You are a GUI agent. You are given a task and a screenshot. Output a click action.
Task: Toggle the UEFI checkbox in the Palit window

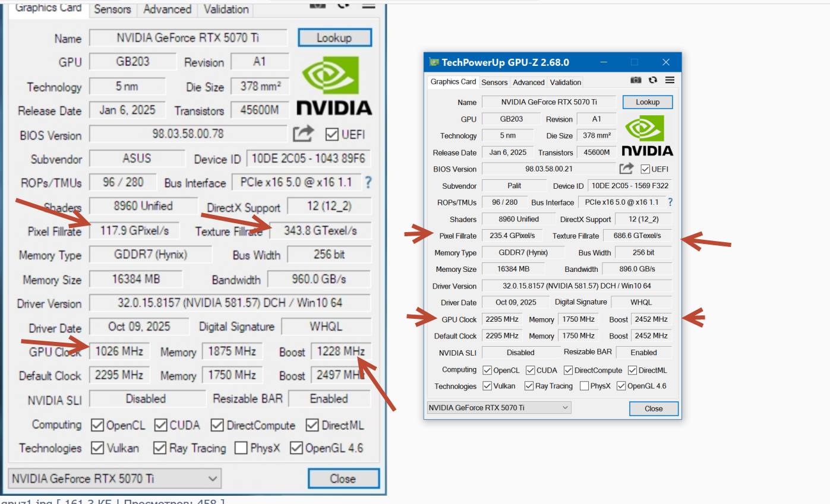click(x=645, y=169)
